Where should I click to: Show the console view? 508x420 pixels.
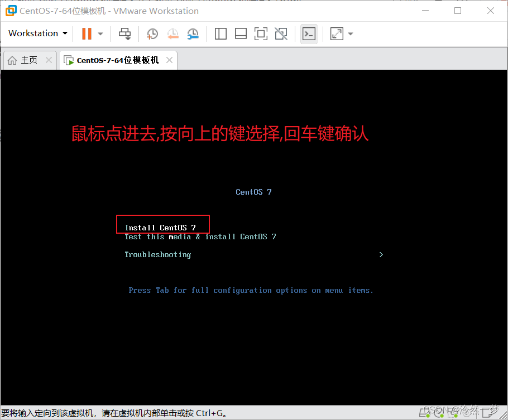coord(309,33)
